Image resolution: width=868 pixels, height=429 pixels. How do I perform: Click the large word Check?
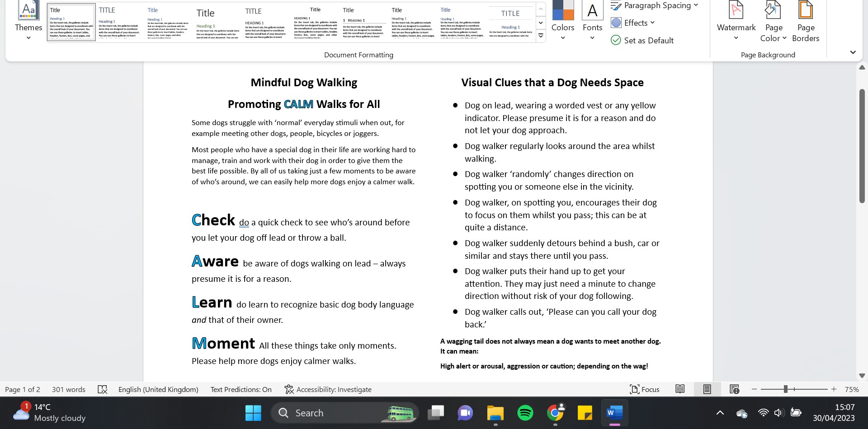pos(213,220)
